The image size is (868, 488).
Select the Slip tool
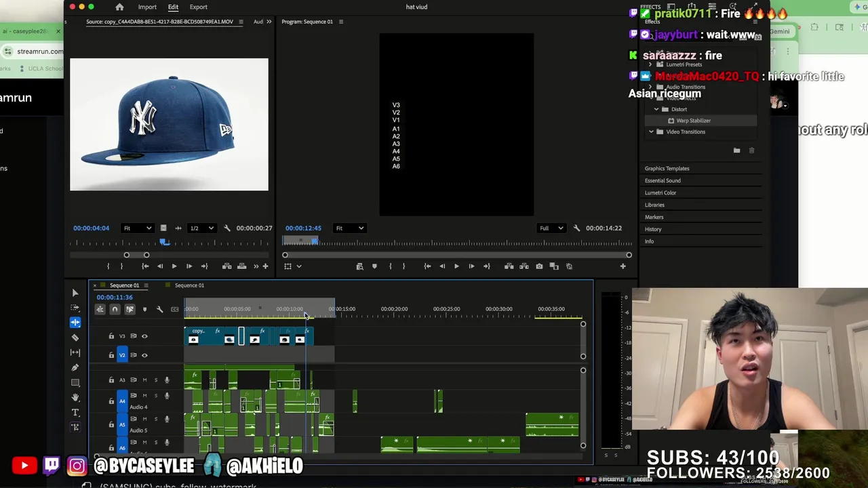click(x=75, y=352)
